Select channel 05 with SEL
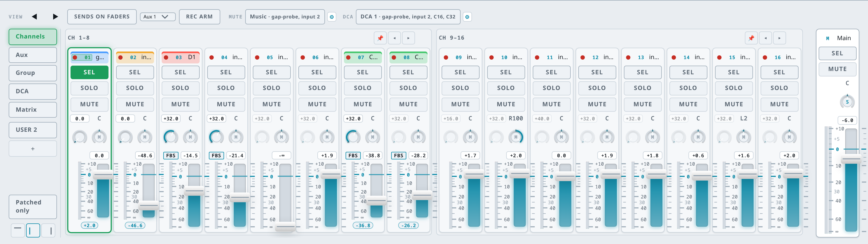Image resolution: width=868 pixels, height=244 pixels. [272, 72]
